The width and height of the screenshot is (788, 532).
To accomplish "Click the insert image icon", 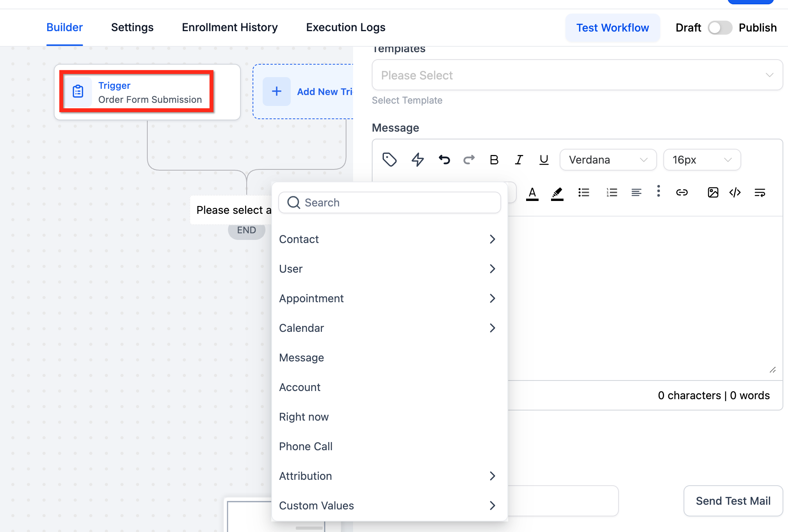I will [713, 192].
